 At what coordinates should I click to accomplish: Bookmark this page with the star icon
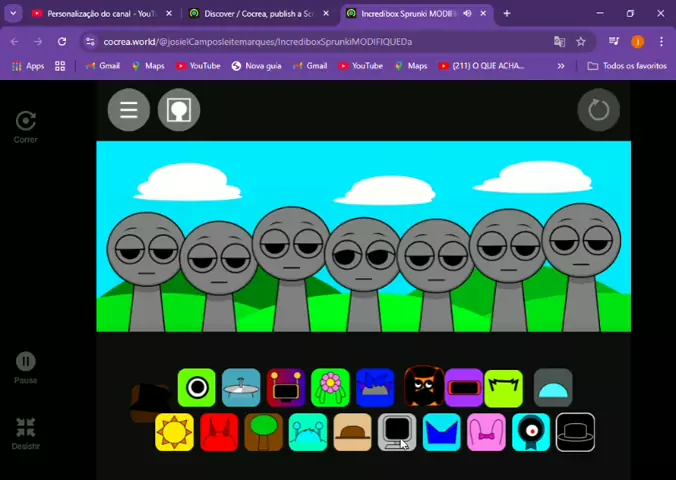(x=581, y=42)
